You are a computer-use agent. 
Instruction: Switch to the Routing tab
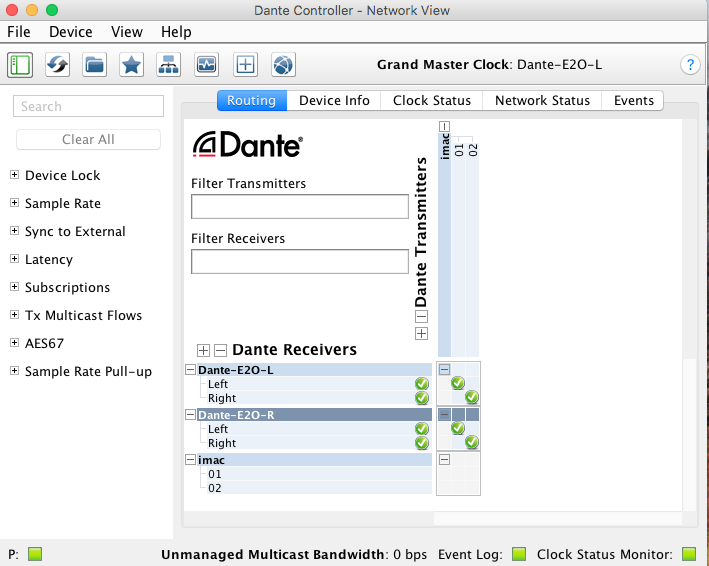click(251, 100)
